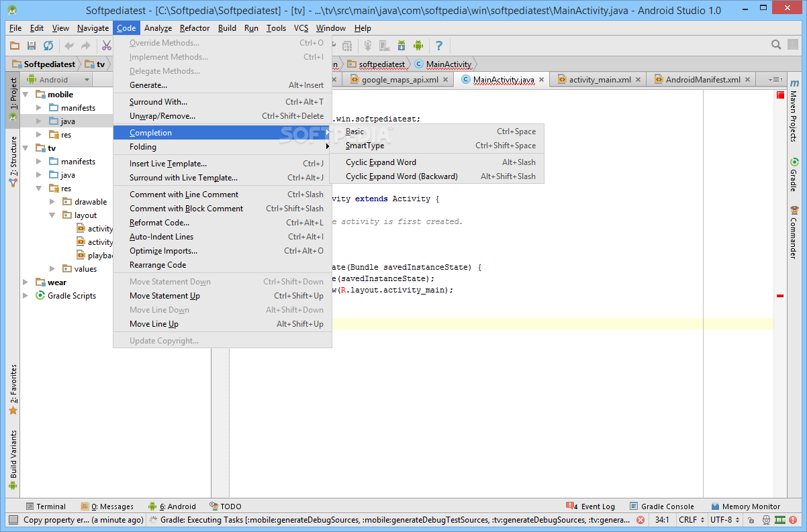This screenshot has width=807, height=532.
Task: Open the Structure tool window
Action: tap(13, 161)
